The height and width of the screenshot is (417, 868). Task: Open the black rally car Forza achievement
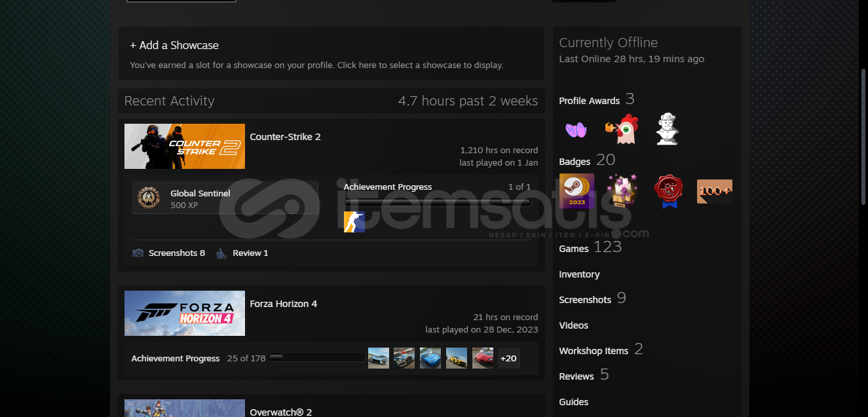[404, 358]
